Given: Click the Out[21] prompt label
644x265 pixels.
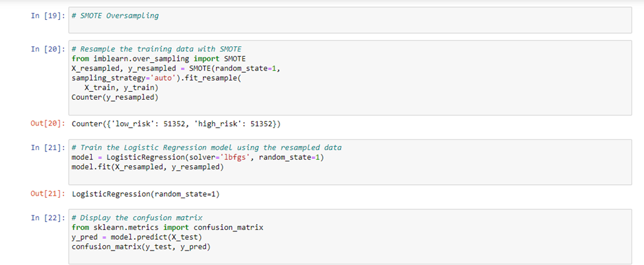Looking at the screenshot, I should (48, 194).
